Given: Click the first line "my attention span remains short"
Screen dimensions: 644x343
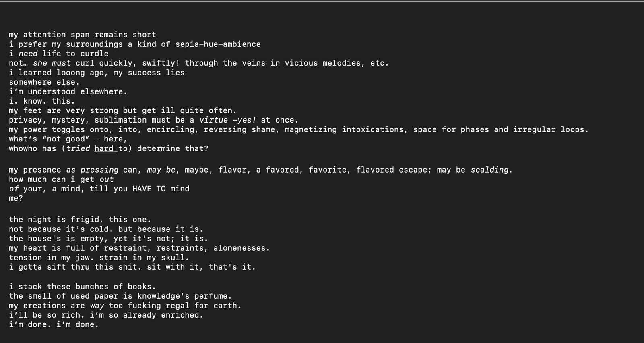Looking at the screenshot, I should pos(82,35).
